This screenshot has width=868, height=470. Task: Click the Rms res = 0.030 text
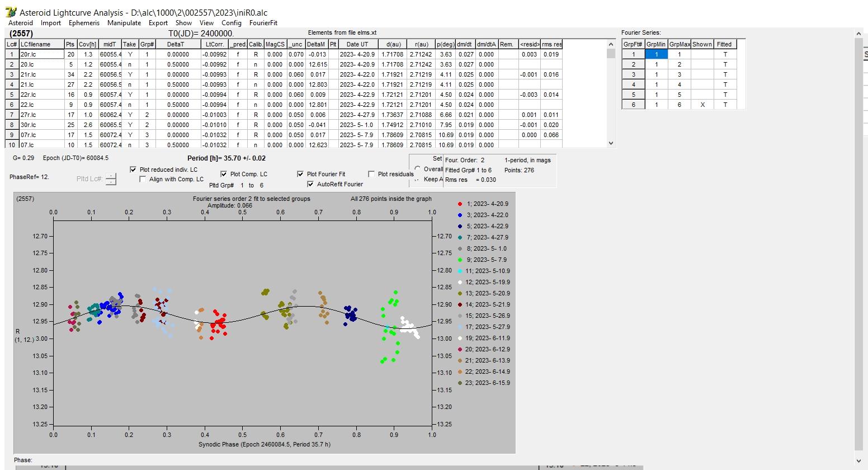(x=470, y=180)
